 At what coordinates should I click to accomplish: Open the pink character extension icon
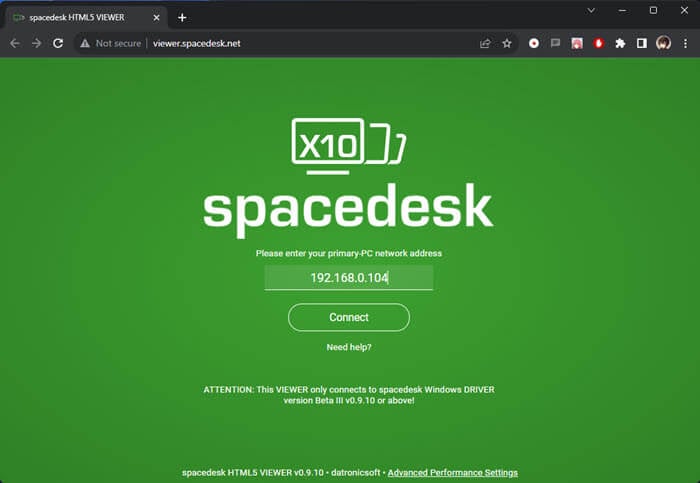tap(577, 43)
